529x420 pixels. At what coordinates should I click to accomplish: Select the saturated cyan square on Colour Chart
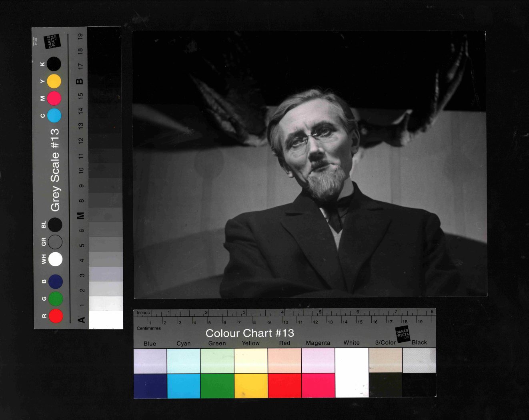point(184,386)
